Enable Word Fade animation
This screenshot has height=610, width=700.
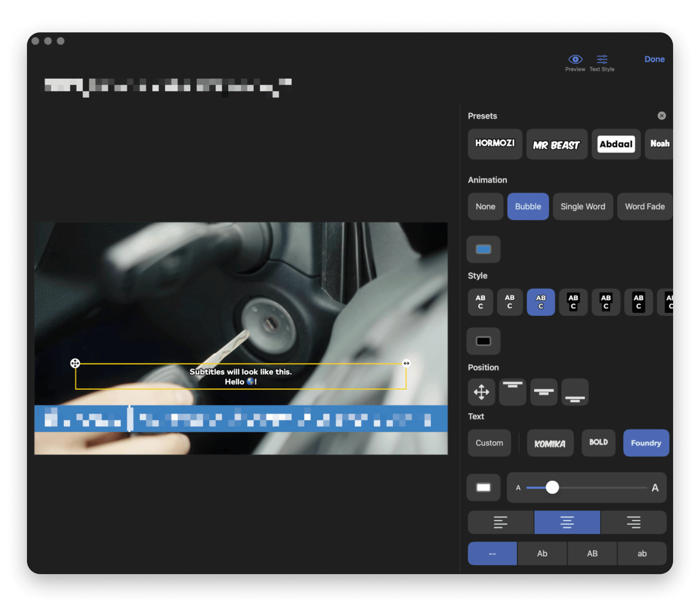[x=644, y=207]
